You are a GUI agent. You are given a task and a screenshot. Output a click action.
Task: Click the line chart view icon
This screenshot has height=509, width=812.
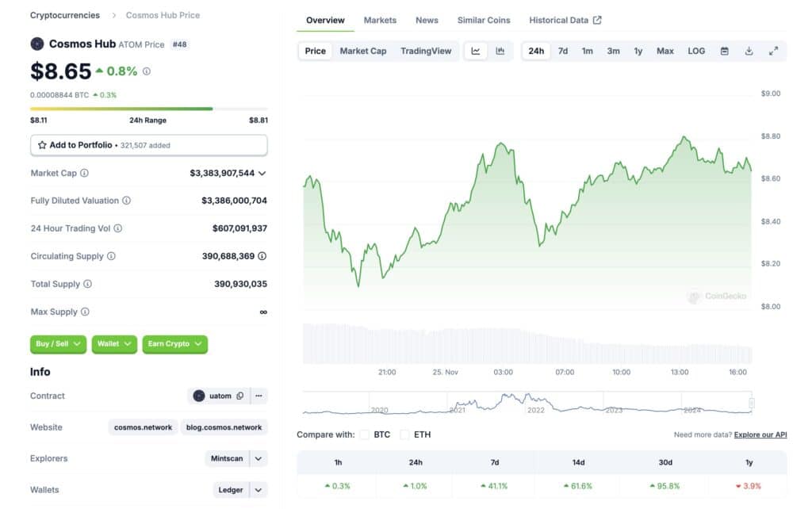tap(476, 51)
